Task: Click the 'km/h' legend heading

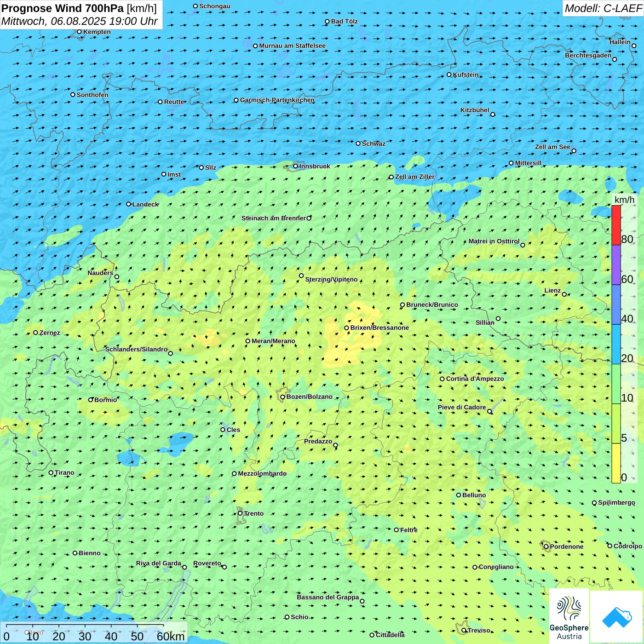Action: coord(624,200)
